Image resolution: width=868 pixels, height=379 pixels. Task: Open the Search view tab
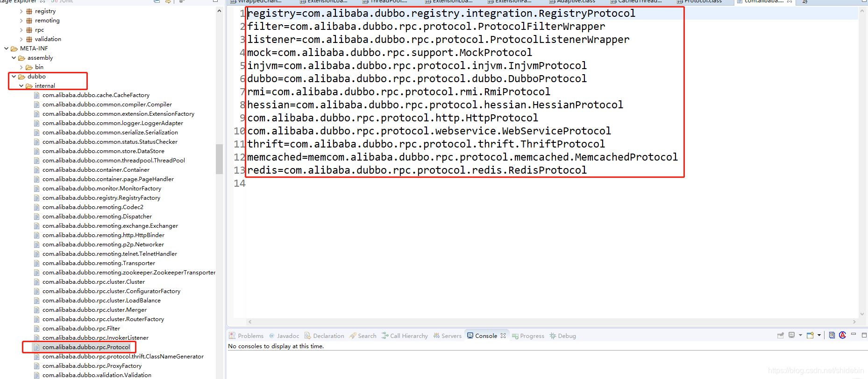363,336
